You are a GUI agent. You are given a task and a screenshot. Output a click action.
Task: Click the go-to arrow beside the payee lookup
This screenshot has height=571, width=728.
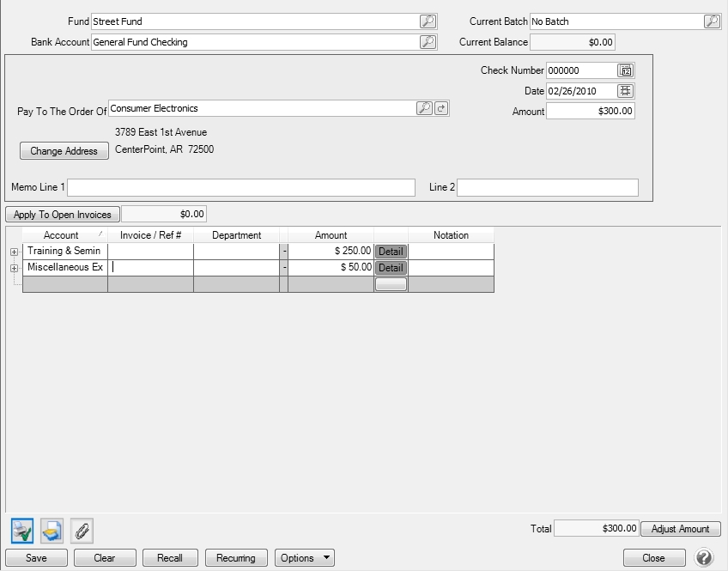click(x=440, y=108)
